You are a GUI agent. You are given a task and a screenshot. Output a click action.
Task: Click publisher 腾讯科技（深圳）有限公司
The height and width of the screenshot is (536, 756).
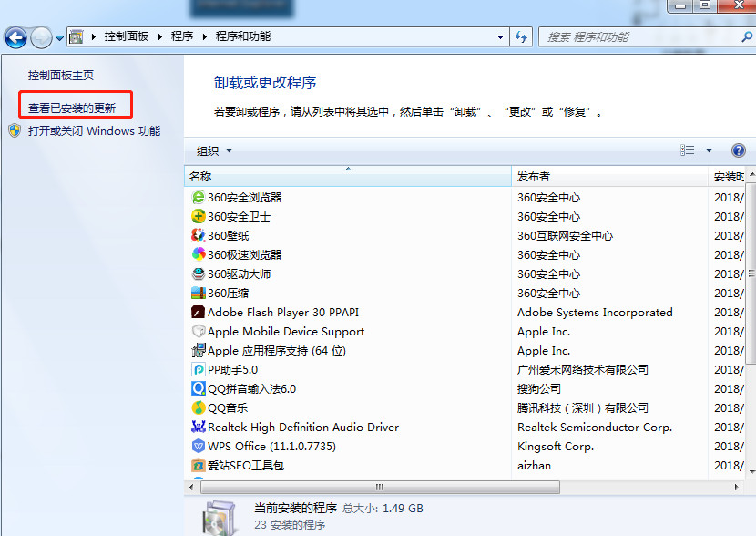[x=582, y=408]
